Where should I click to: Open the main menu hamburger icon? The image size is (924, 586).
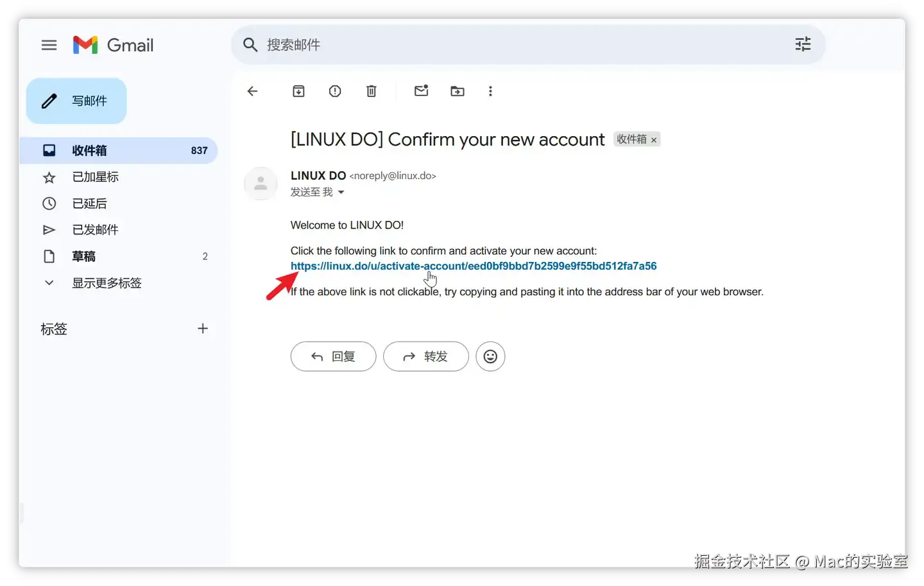click(x=49, y=45)
